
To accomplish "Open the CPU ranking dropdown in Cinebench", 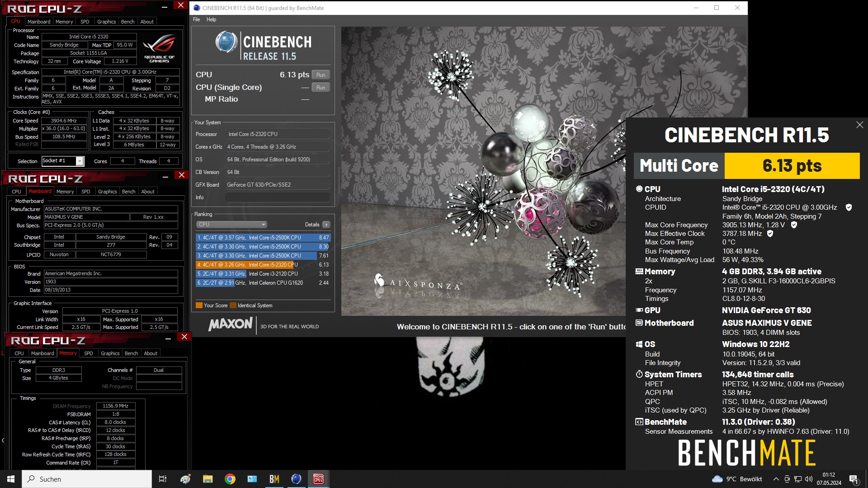I will [231, 225].
